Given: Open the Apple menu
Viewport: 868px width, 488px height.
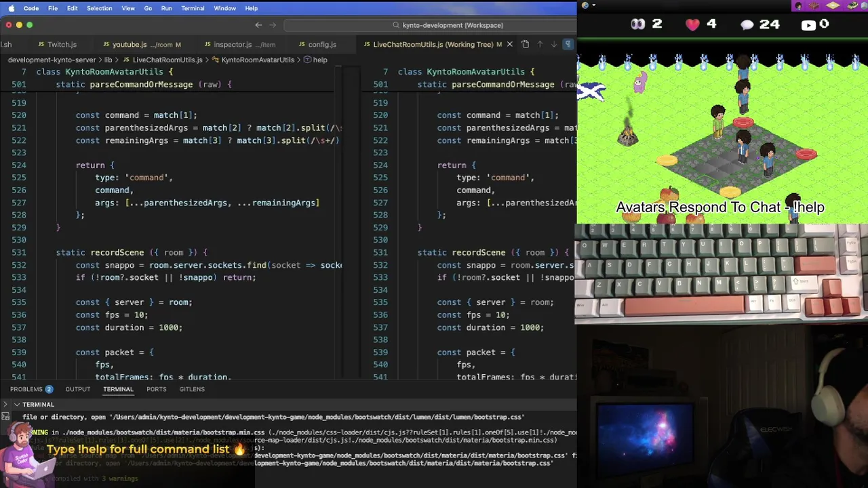Looking at the screenshot, I should coord(11,8).
